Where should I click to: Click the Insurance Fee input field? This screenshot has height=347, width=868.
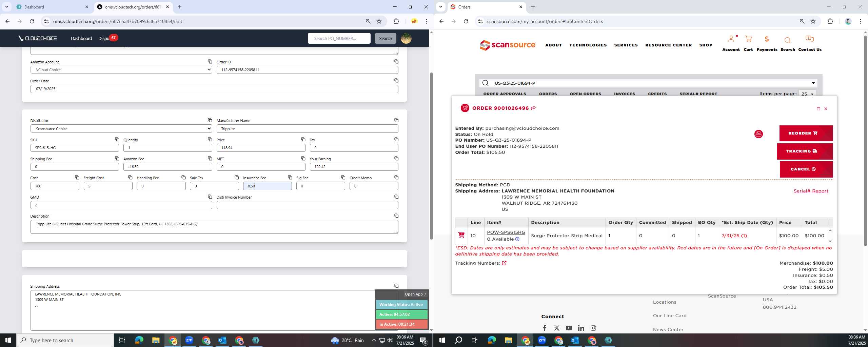pyautogui.click(x=267, y=186)
